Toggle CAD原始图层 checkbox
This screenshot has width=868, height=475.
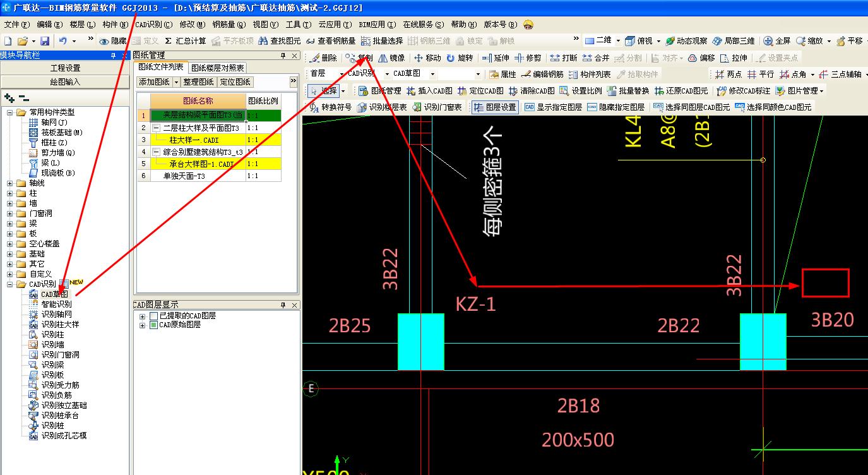pyautogui.click(x=153, y=325)
